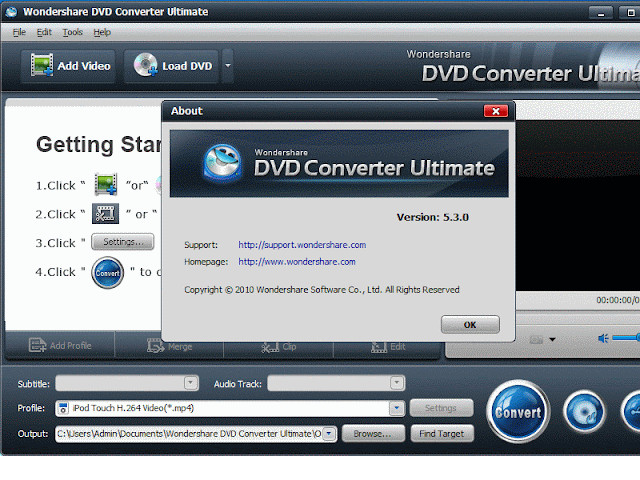The width and height of the screenshot is (640, 480).
Task: Click the Load DVD toolbar button
Action: point(171,66)
